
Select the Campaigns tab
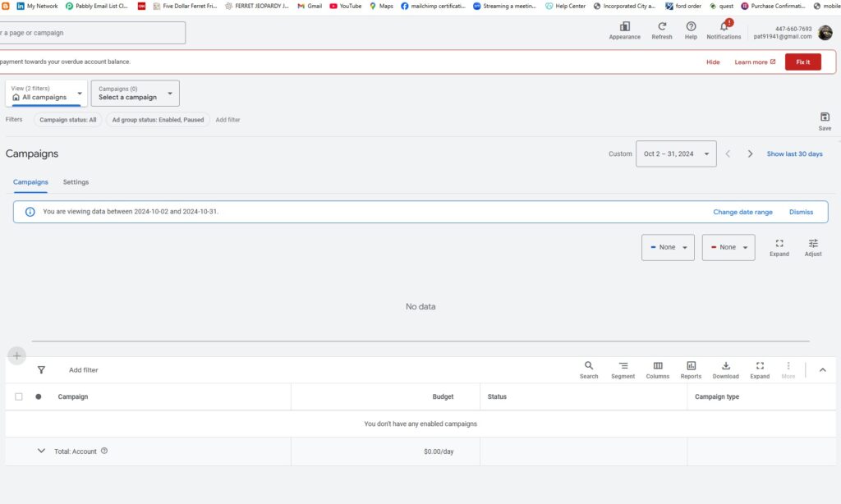pos(30,182)
